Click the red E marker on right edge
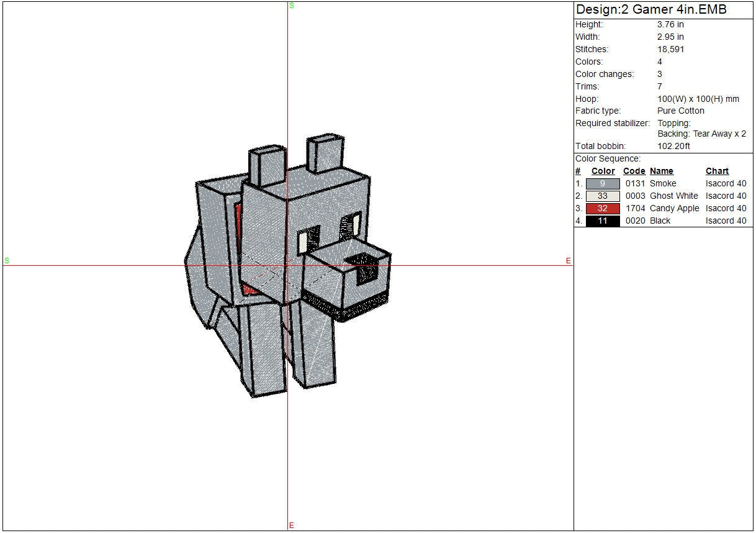The height and width of the screenshot is (533, 756). pos(568,262)
